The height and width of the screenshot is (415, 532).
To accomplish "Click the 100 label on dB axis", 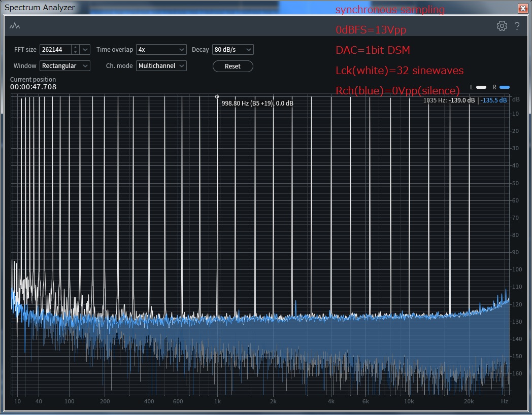I will click(517, 269).
